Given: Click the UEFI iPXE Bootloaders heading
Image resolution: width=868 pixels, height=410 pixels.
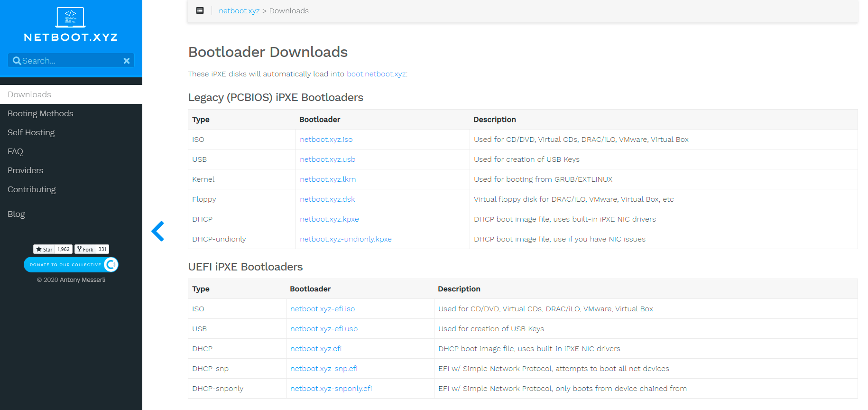Looking at the screenshot, I should [x=245, y=267].
